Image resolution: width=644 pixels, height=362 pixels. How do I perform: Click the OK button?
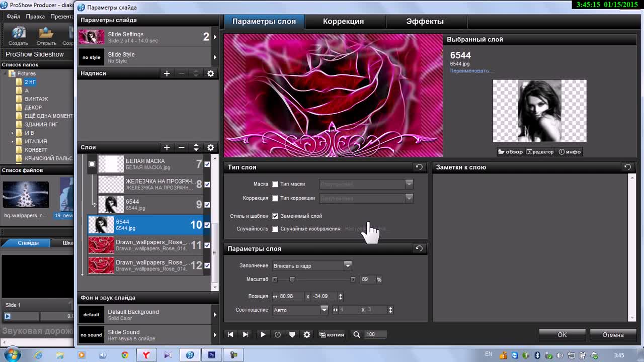562,335
